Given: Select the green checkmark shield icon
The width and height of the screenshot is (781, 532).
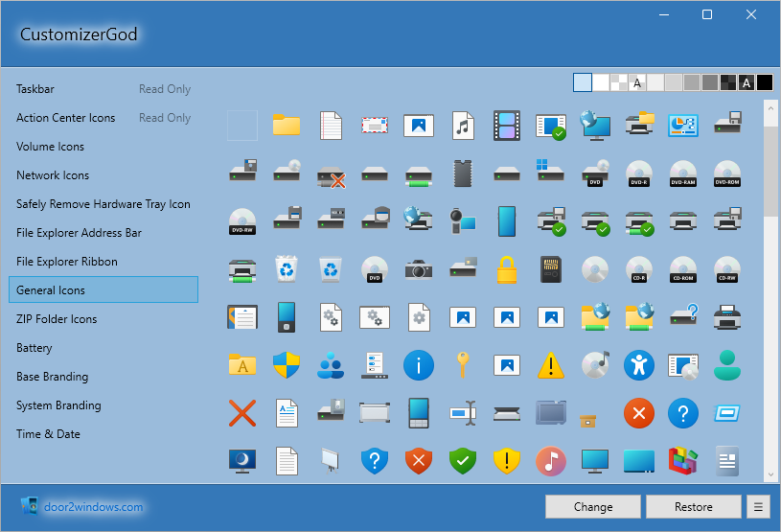Looking at the screenshot, I should coord(463,461).
